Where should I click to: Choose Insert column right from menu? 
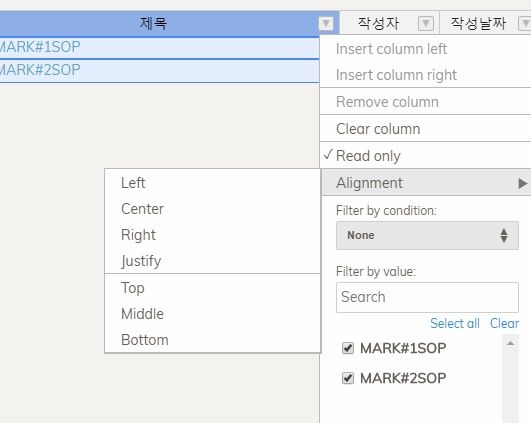(x=425, y=75)
